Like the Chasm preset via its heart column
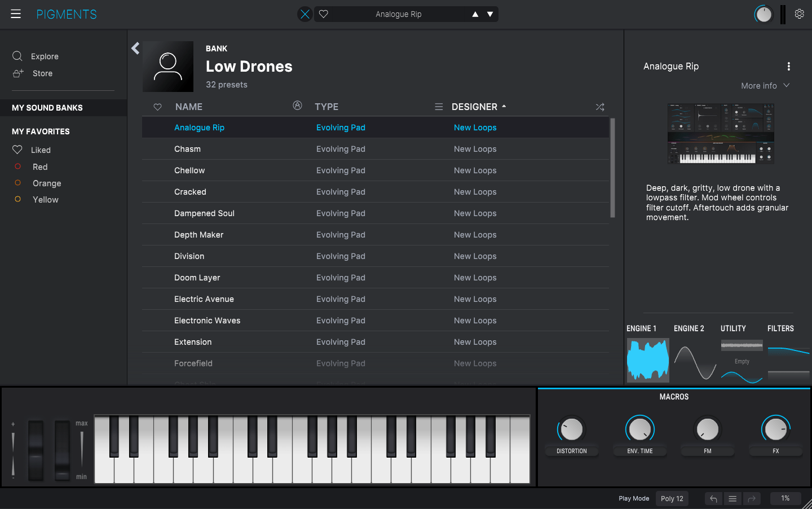This screenshot has width=812, height=509. click(x=157, y=148)
